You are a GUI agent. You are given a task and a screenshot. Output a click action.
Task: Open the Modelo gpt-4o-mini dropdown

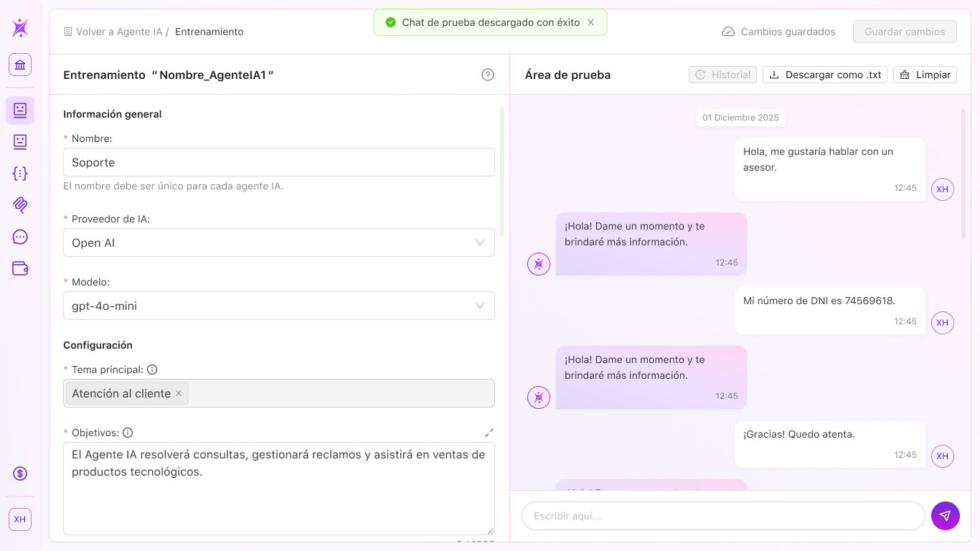279,306
